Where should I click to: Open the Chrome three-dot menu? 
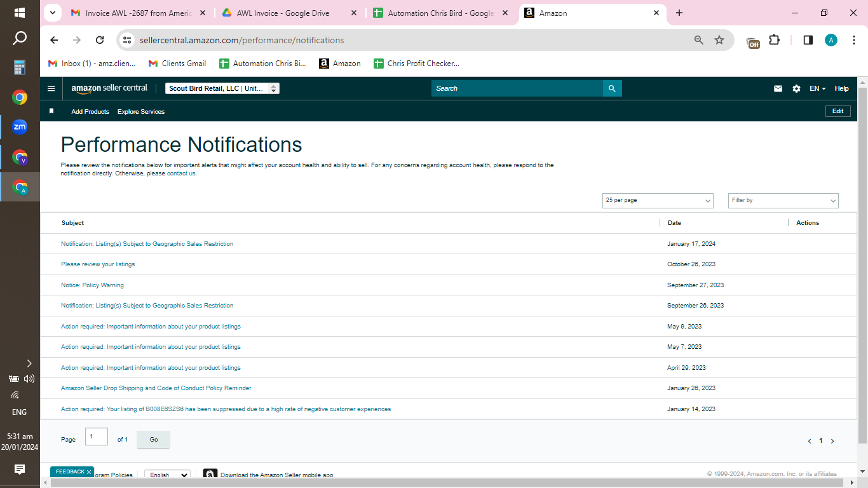click(854, 40)
